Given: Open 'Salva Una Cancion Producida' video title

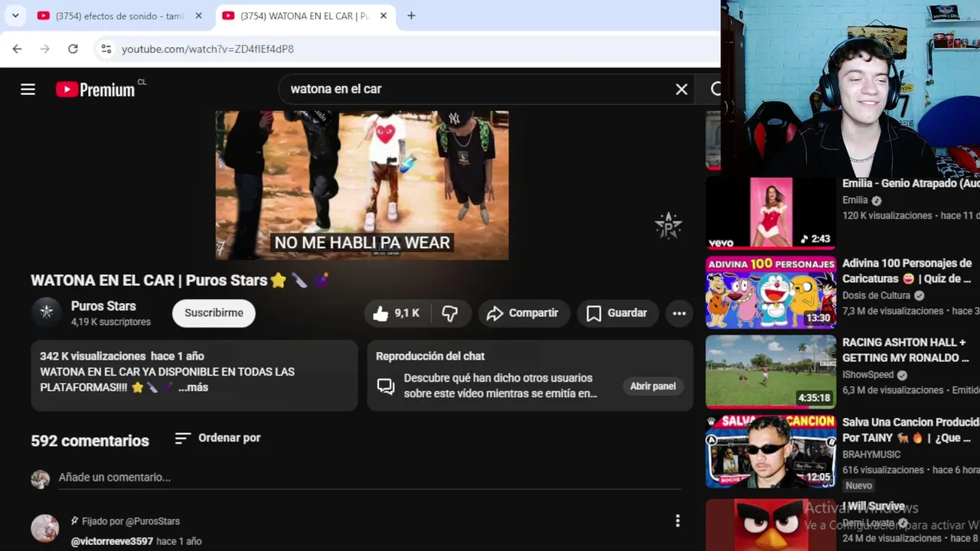Looking at the screenshot, I should coord(911,430).
